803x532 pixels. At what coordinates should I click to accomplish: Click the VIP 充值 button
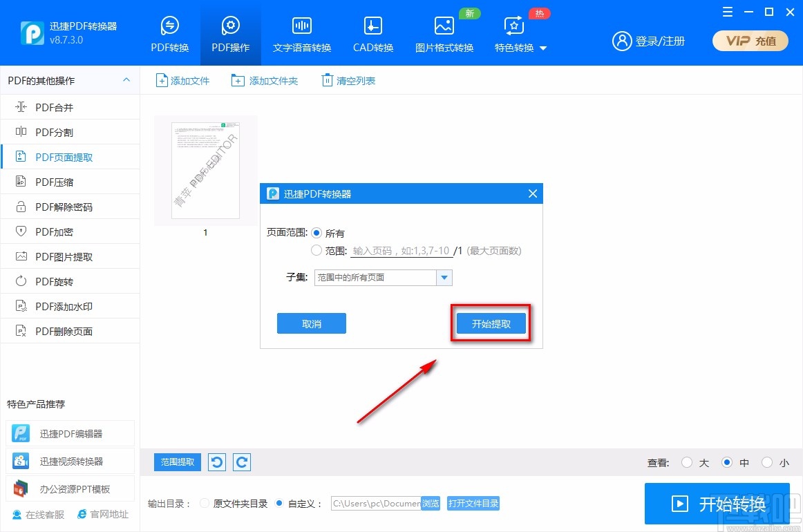tap(750, 41)
